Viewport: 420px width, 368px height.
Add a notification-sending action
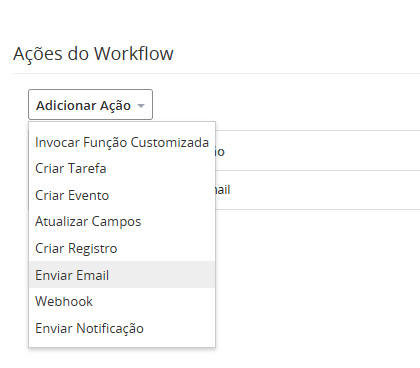[x=122, y=328]
